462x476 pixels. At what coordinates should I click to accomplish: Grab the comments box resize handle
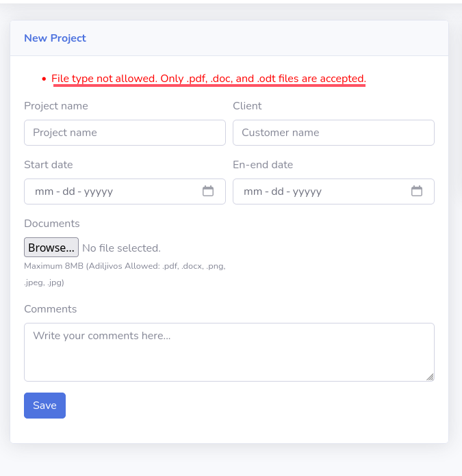[430, 376]
